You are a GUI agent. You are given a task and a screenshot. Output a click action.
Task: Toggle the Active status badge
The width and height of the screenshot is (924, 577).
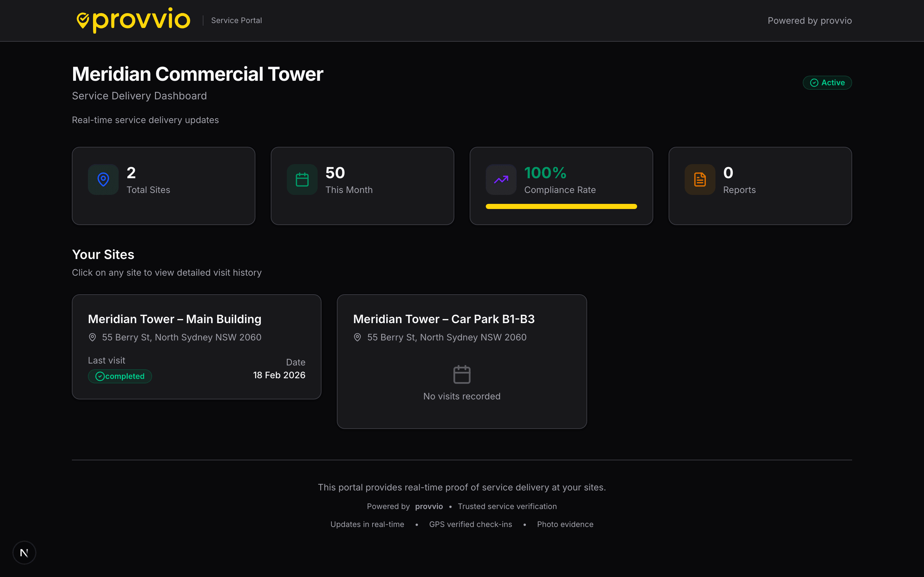coord(827,82)
